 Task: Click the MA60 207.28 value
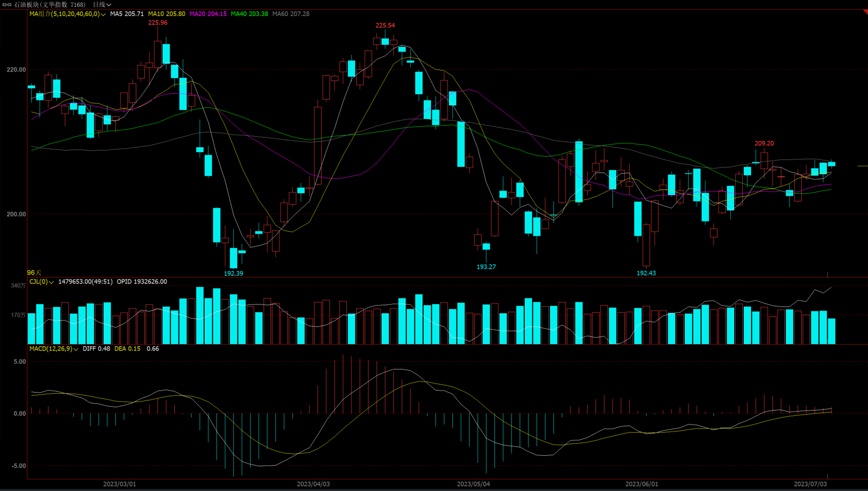pyautogui.click(x=291, y=14)
